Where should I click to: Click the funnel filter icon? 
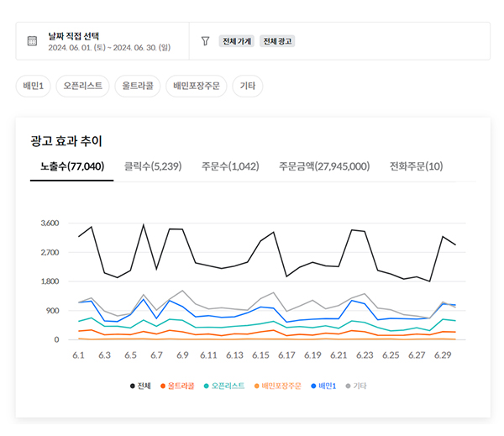point(205,41)
